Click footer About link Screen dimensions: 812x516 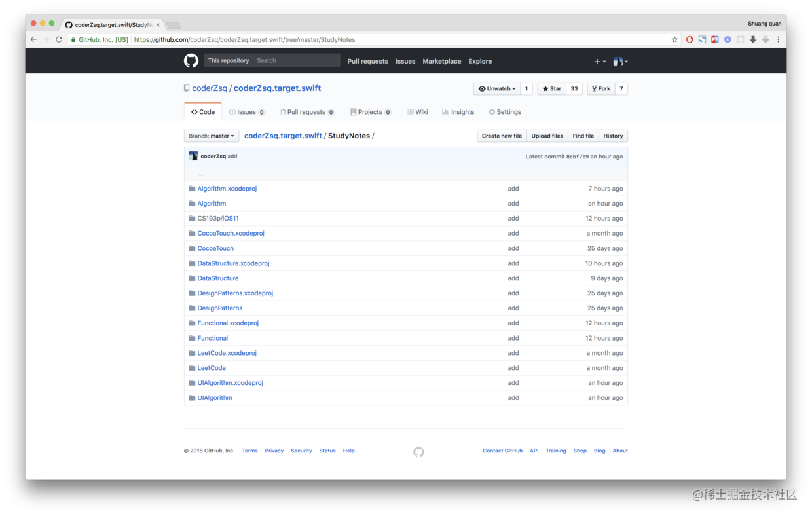tap(620, 451)
